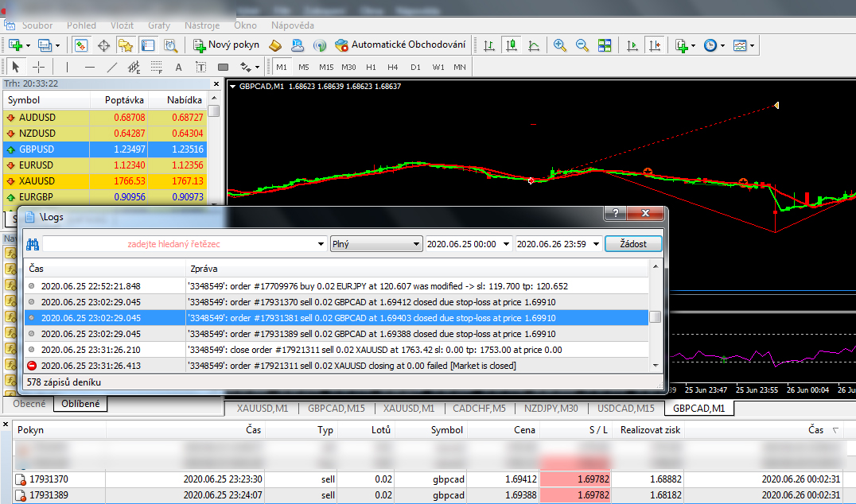Click the zoom out chart icon
The height and width of the screenshot is (504, 856).
tap(582, 45)
